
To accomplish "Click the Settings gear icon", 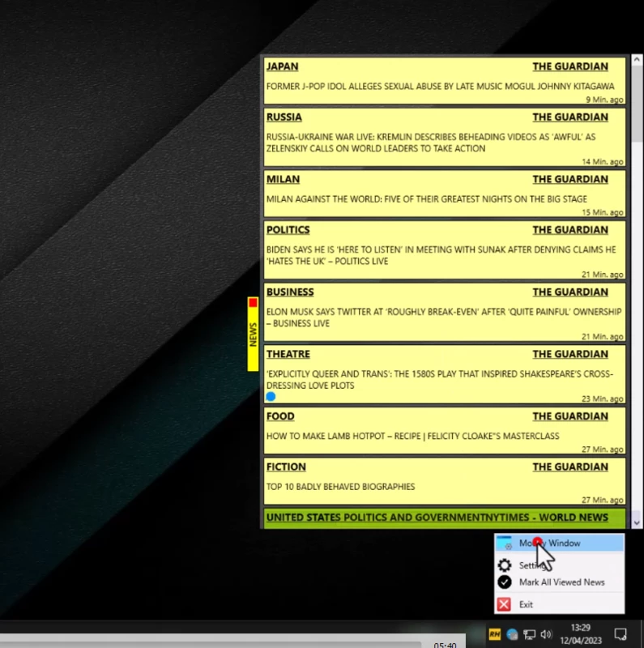I will (505, 565).
